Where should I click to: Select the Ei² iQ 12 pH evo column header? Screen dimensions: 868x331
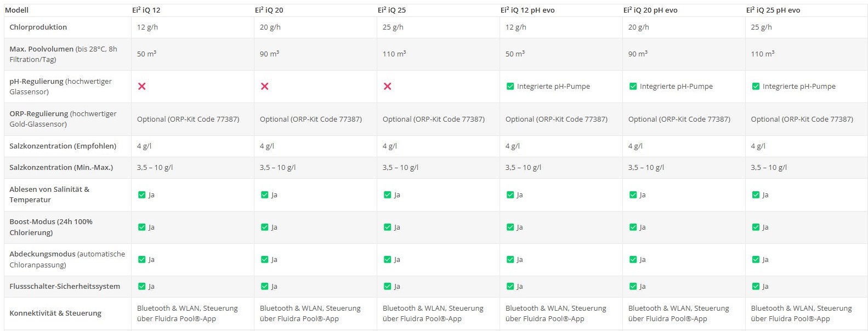[527, 10]
